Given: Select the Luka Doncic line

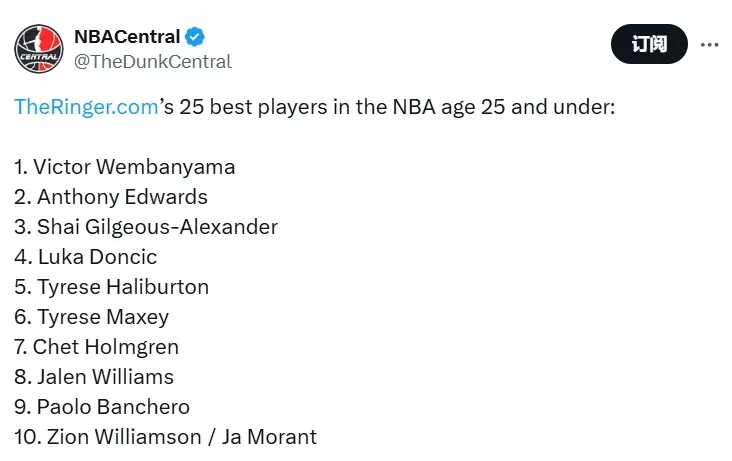Looking at the screenshot, I should click(x=97, y=256).
